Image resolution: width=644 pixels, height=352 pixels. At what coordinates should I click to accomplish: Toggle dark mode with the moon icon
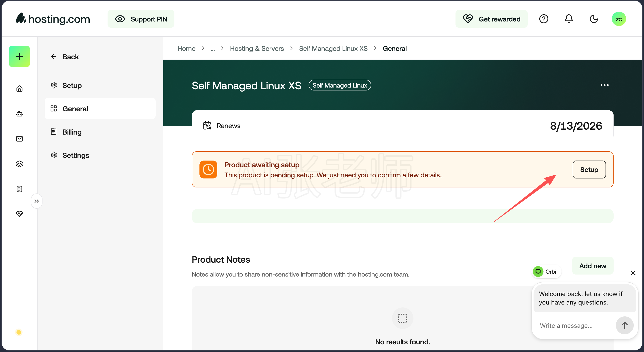[x=594, y=19]
